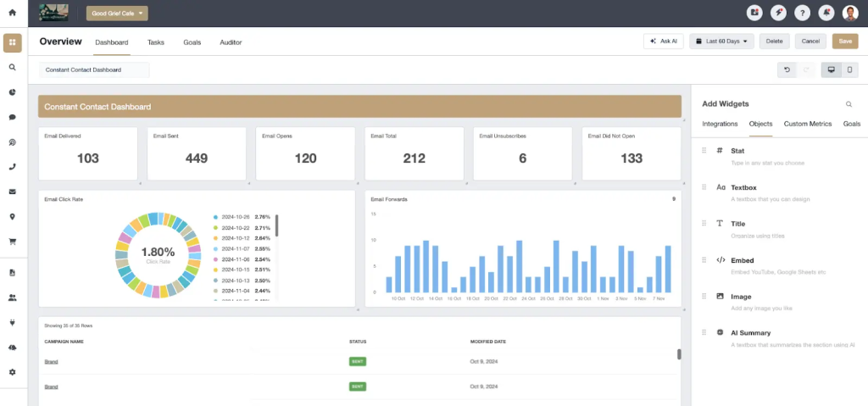Viewport: 868px width, 406px height.
Task: Open the second Brand campaign link
Action: (x=51, y=387)
